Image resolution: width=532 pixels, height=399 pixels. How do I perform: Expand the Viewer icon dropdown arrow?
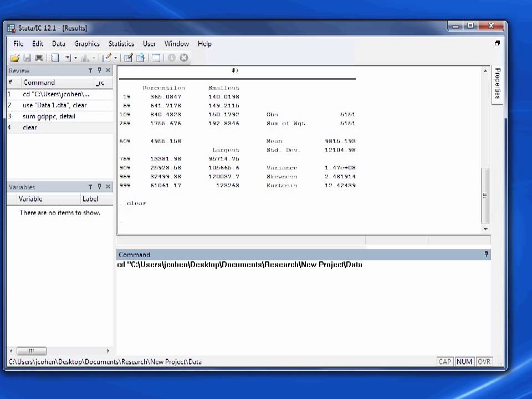75,58
